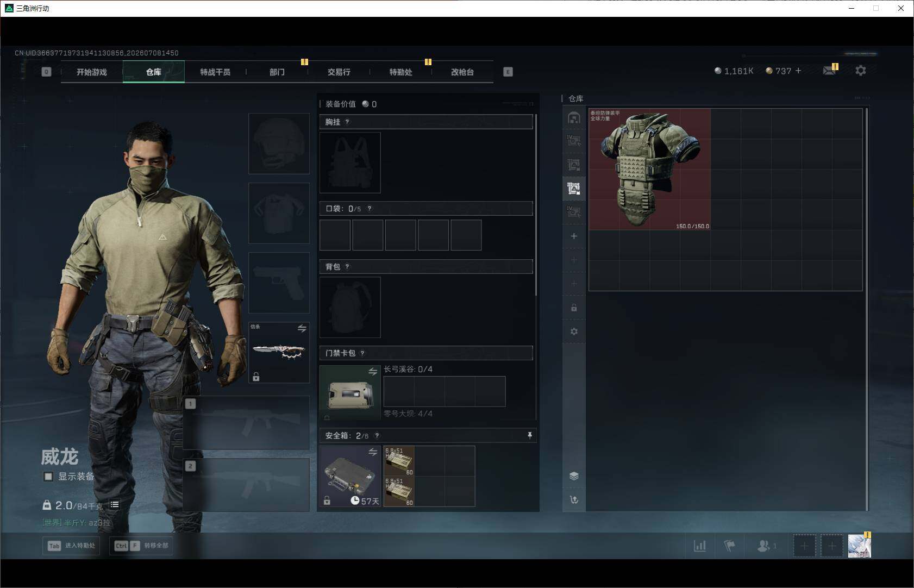Viewport: 914px width, 588px height.
Task: Open the weight details list icon
Action: click(x=115, y=504)
